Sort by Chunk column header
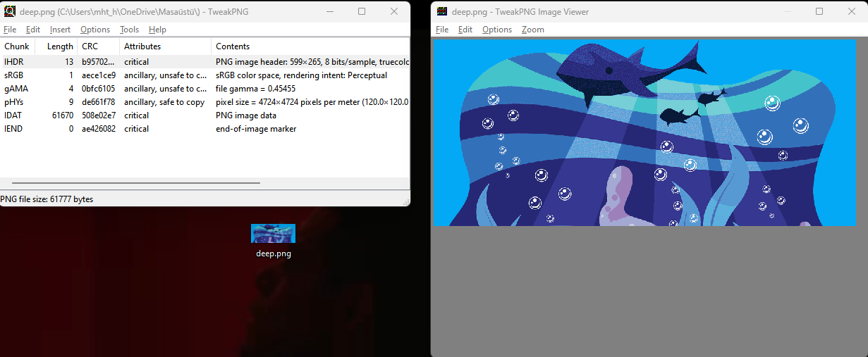 [17, 46]
